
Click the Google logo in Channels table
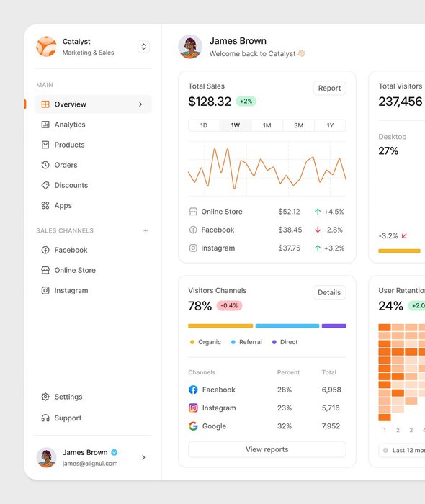pyautogui.click(x=193, y=426)
